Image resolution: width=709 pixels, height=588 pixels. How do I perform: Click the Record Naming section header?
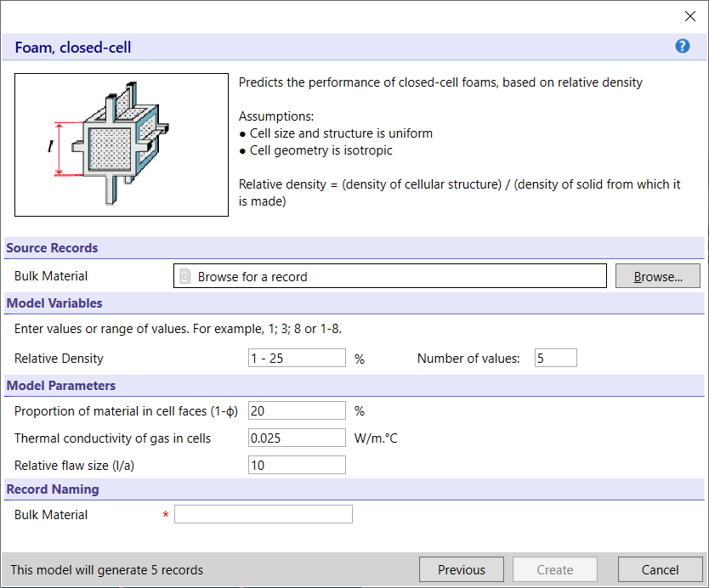tap(53, 489)
